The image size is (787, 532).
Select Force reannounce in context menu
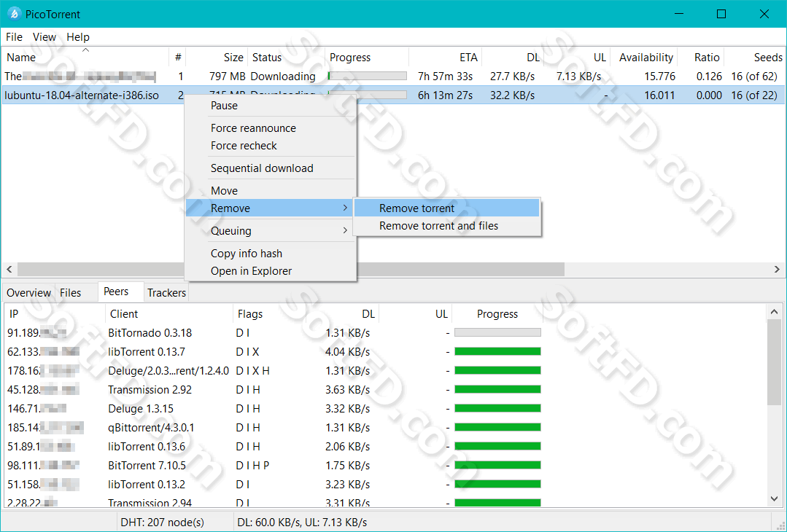pyautogui.click(x=271, y=128)
